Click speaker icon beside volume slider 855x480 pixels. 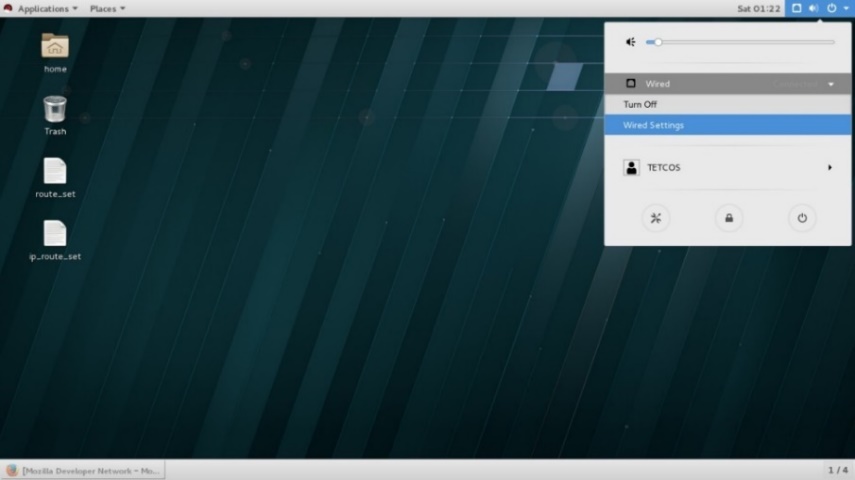(631, 42)
